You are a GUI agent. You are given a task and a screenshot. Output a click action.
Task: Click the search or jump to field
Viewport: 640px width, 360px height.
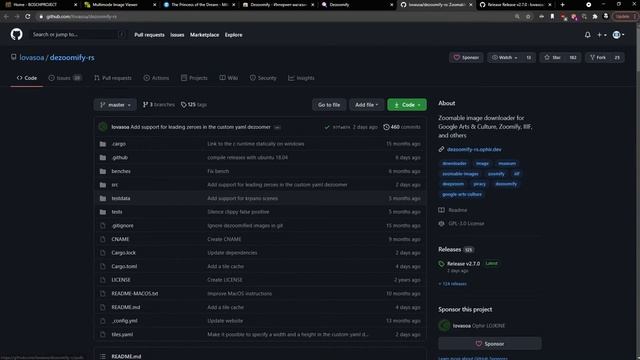click(79, 35)
